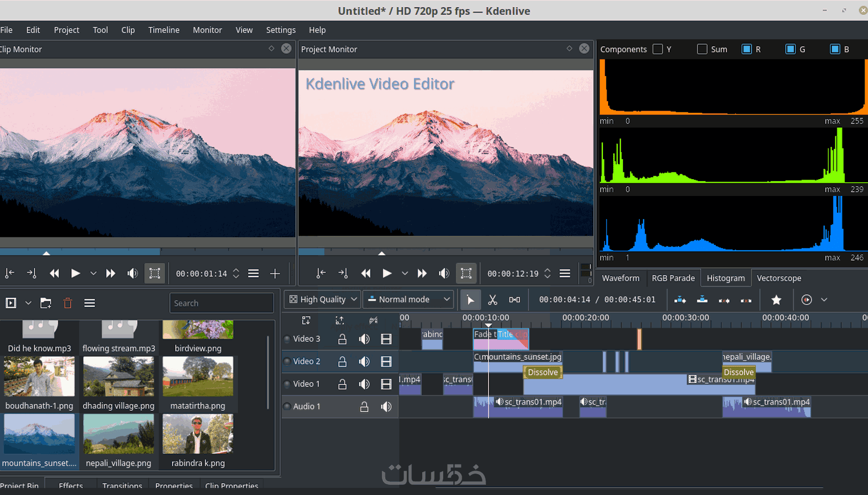
Task: Play the timeline in Project Monitor
Action: (387, 274)
